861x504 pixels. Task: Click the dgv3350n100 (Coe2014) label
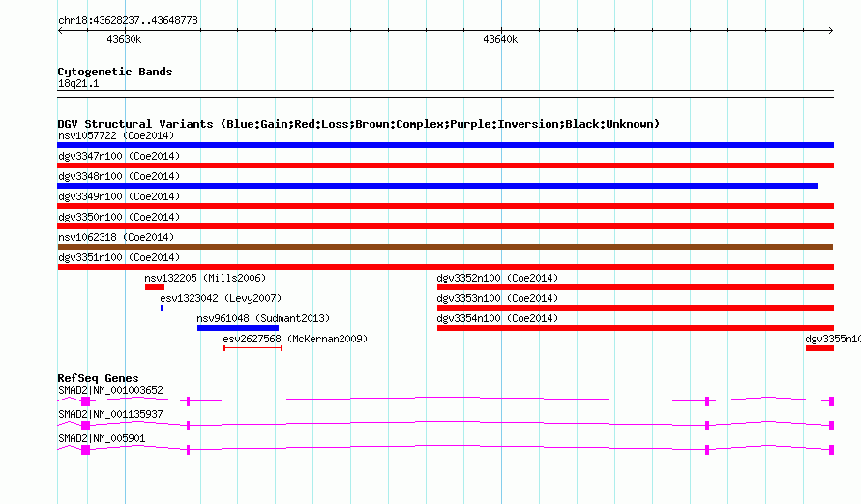[119, 217]
